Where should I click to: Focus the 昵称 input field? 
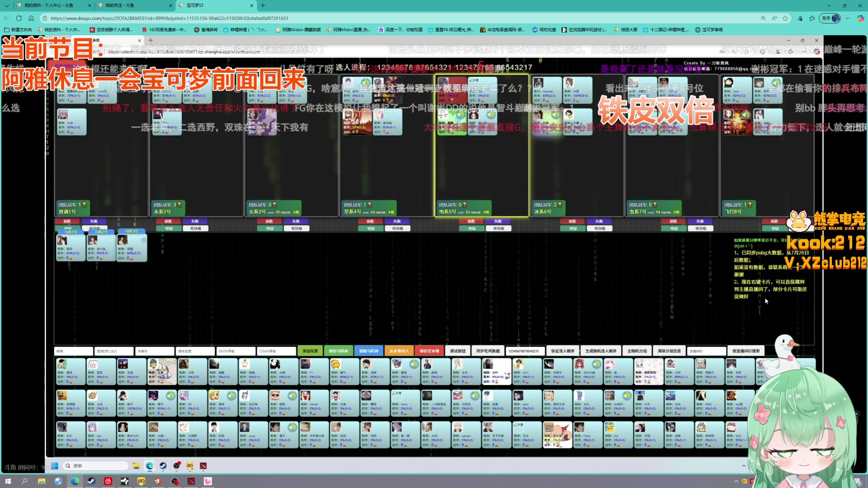[73, 351]
